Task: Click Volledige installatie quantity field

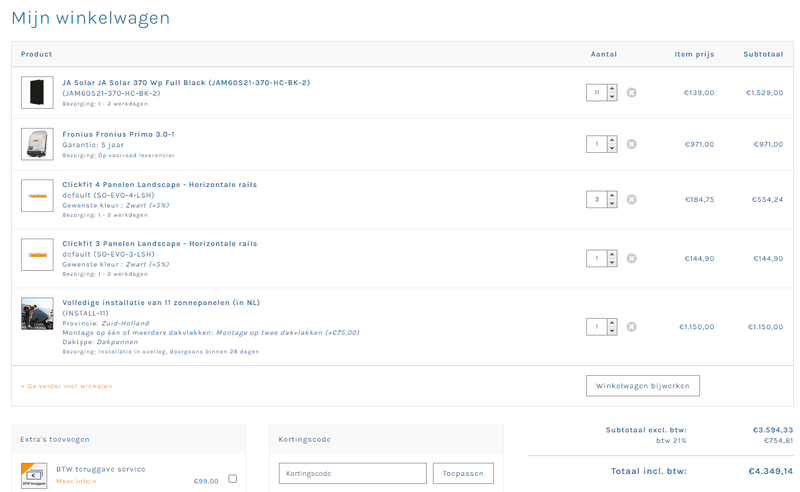Action: coord(596,327)
